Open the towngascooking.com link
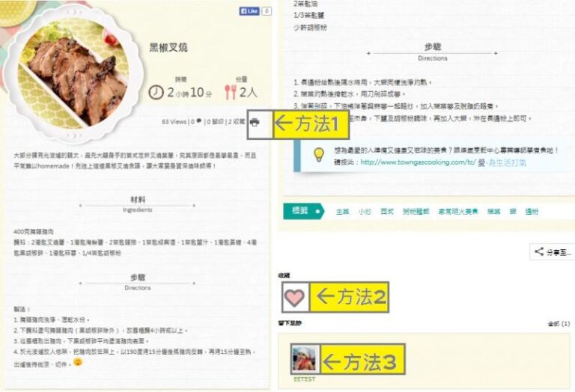 pos(418,162)
